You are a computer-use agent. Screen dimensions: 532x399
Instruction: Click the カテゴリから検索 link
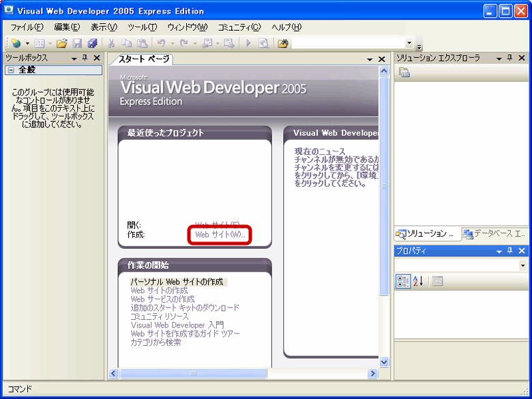(156, 342)
